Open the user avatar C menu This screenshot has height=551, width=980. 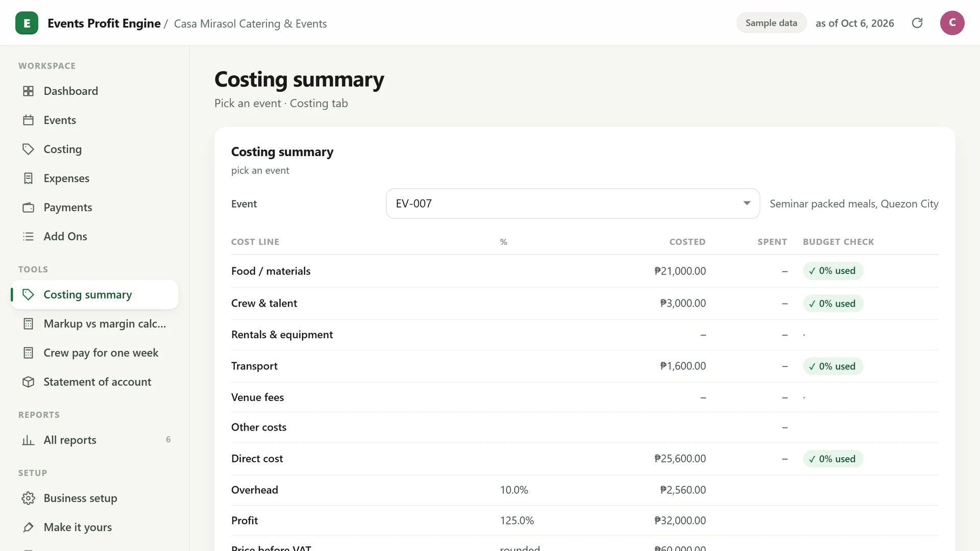click(x=952, y=23)
